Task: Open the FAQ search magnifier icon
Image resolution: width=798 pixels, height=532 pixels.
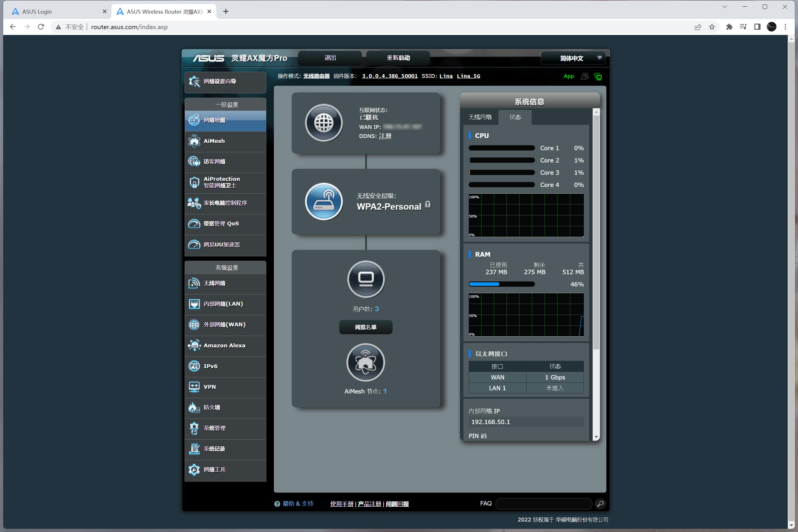Action: (x=600, y=504)
